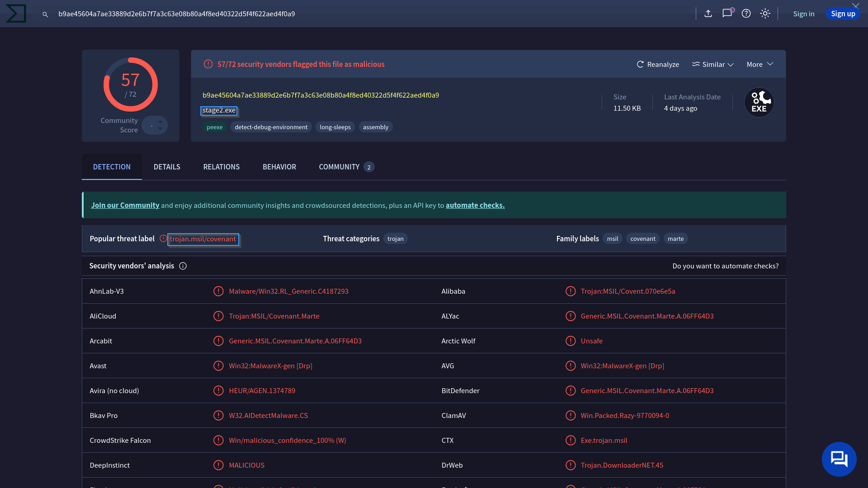The width and height of the screenshot is (868, 488).
Task: Click the upload file icon
Action: click(x=708, y=14)
